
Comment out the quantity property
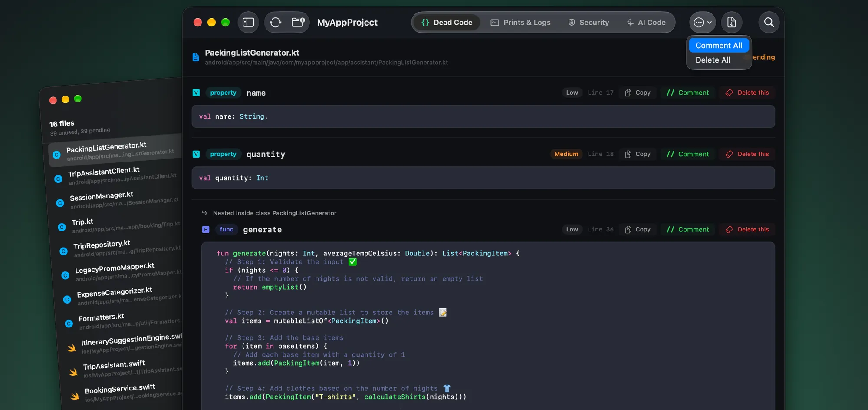[687, 154]
